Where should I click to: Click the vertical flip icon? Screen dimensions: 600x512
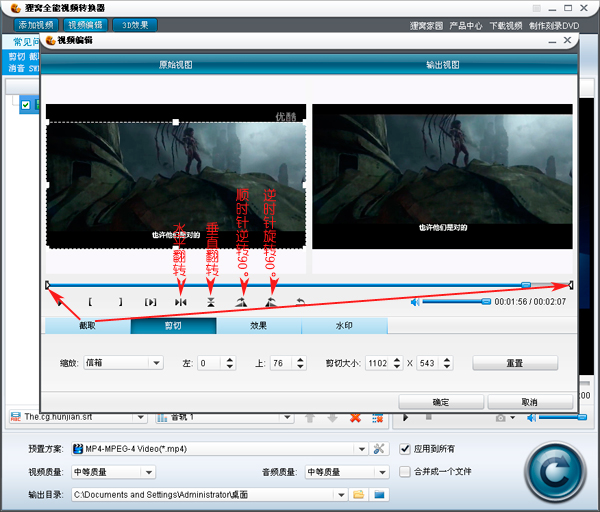click(211, 302)
